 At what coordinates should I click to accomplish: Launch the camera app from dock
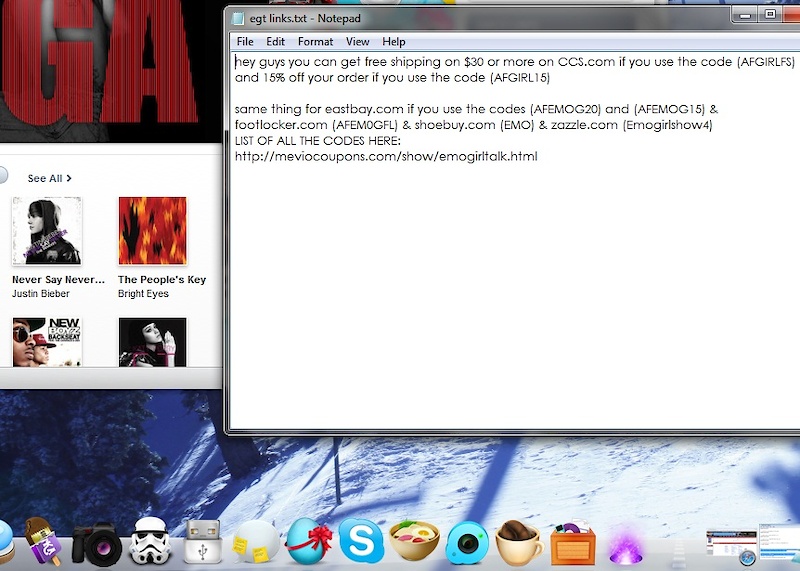point(96,543)
